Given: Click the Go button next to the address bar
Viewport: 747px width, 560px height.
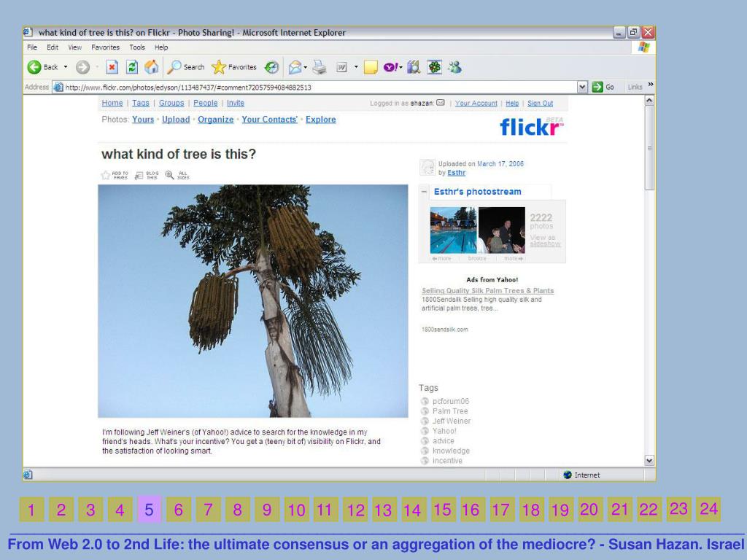Looking at the screenshot, I should click(603, 87).
